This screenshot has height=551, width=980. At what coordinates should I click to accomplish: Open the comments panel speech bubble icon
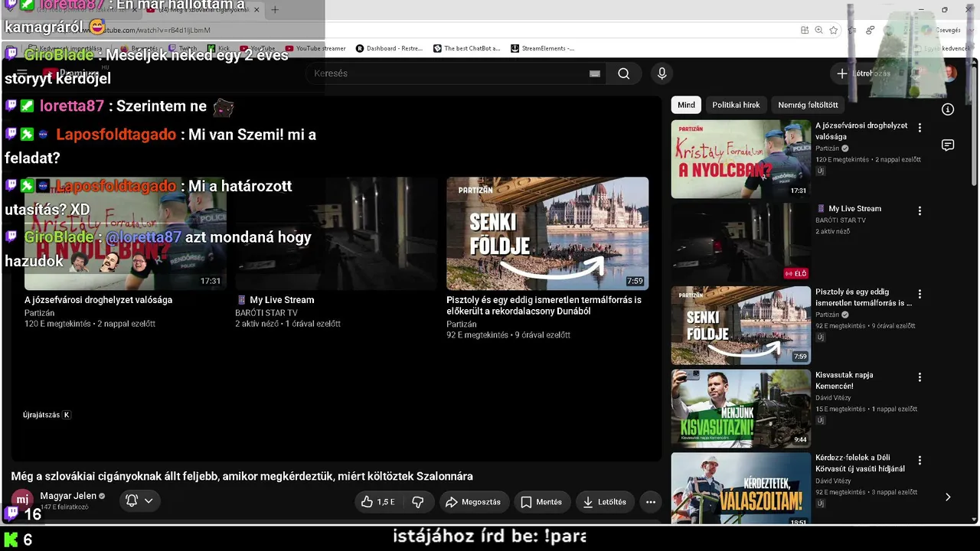click(x=948, y=145)
